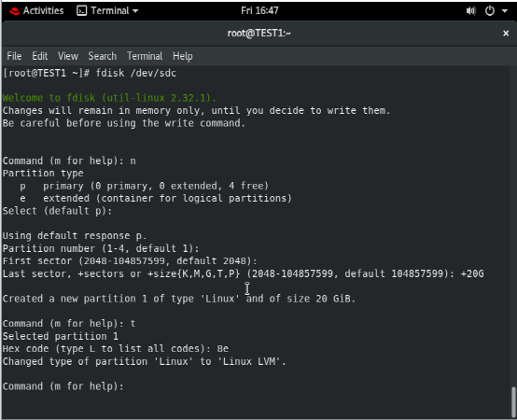Expand the system menu arrow
The image size is (517, 420).
tap(505, 11)
